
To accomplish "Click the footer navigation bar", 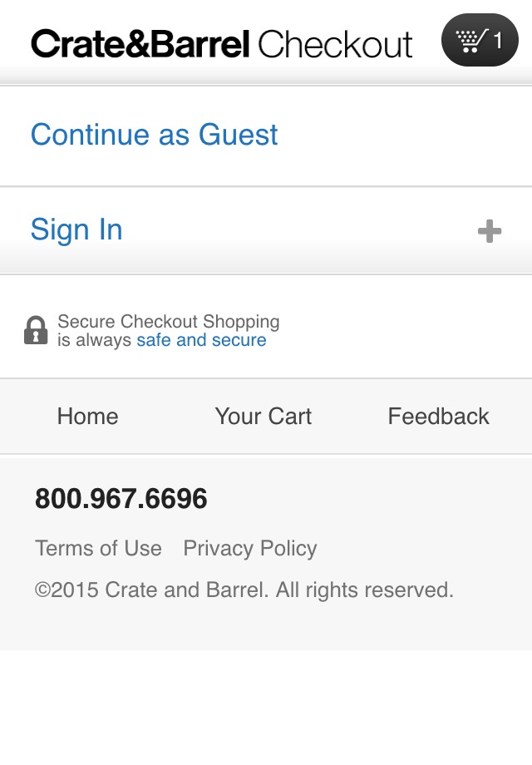I will pos(266,417).
